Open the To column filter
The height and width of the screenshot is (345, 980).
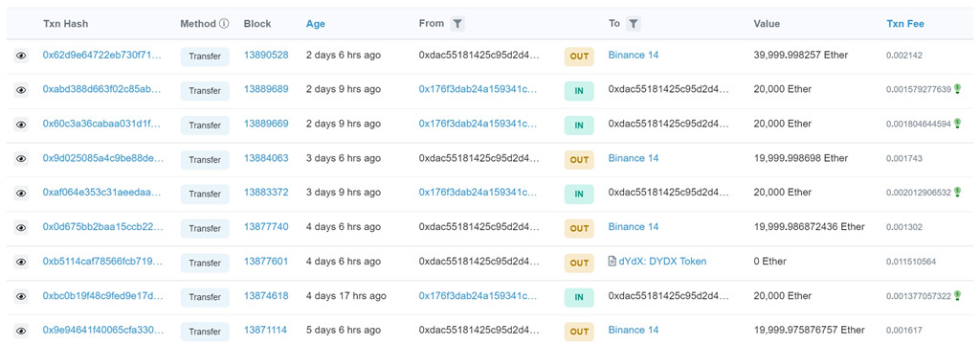634,24
